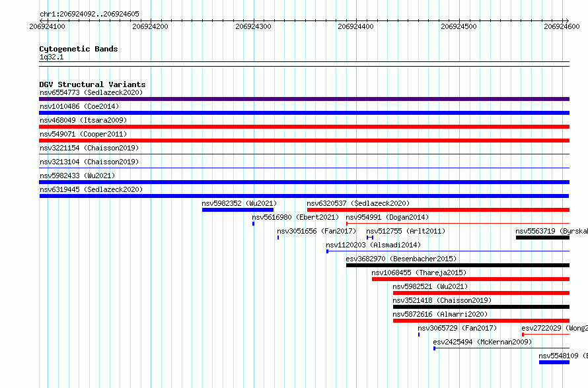588x388 pixels.
Task: Select the black nsv5563719 variant bar
Action: click(x=542, y=238)
